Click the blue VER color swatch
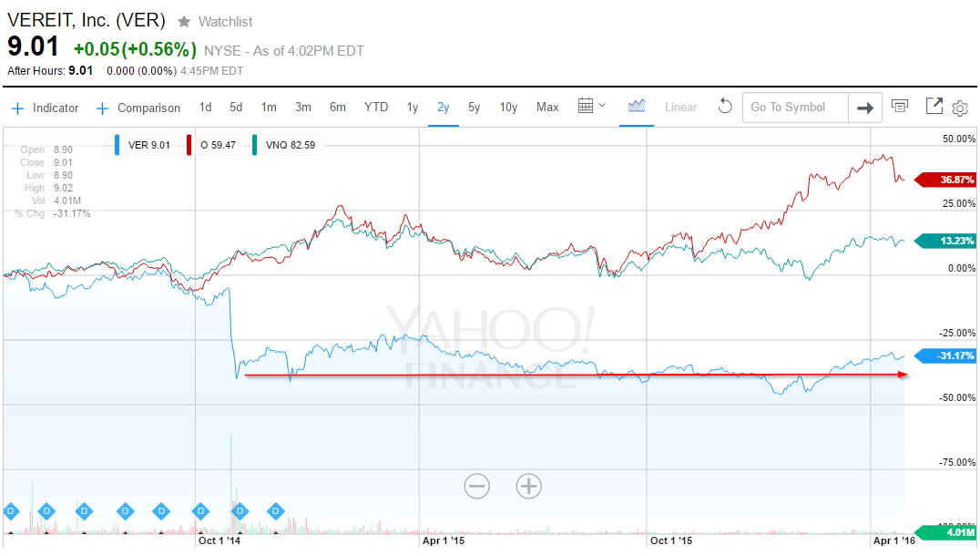This screenshot has width=980, height=556. (117, 144)
